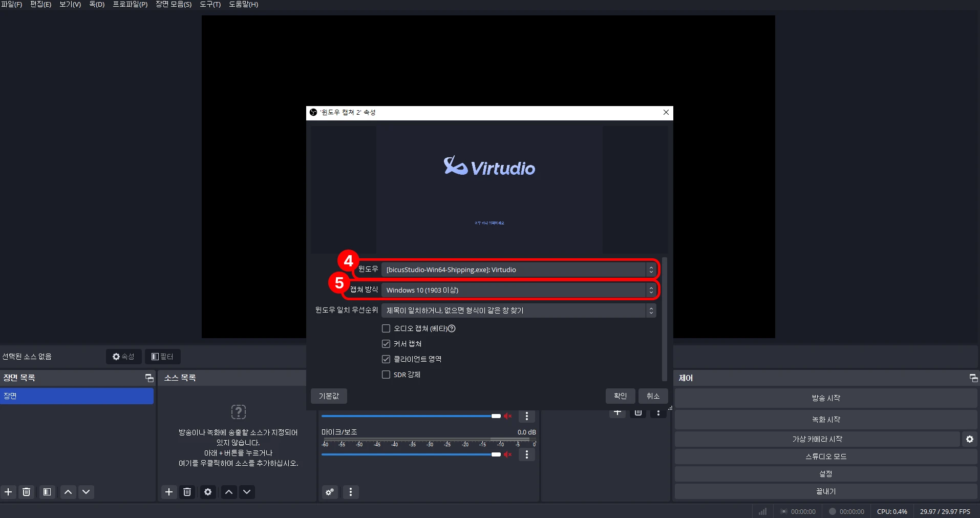This screenshot has width=980, height=518.
Task: Open the 윈도우 일치 우선순위 dropdown
Action: [x=519, y=310]
